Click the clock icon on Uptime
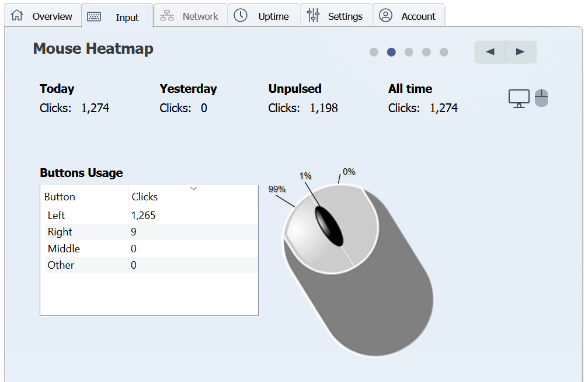588x382 pixels. pyautogui.click(x=241, y=15)
